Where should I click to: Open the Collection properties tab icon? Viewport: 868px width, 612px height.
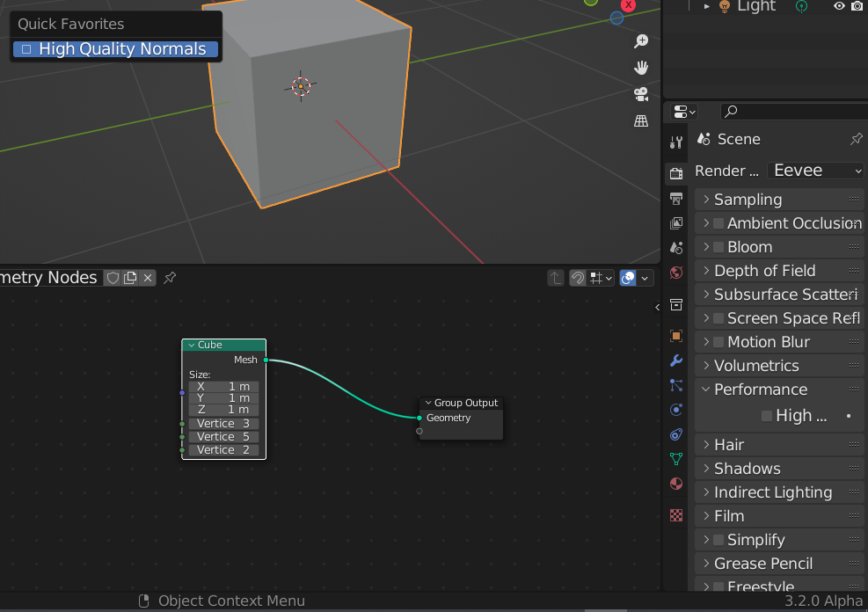click(x=676, y=304)
